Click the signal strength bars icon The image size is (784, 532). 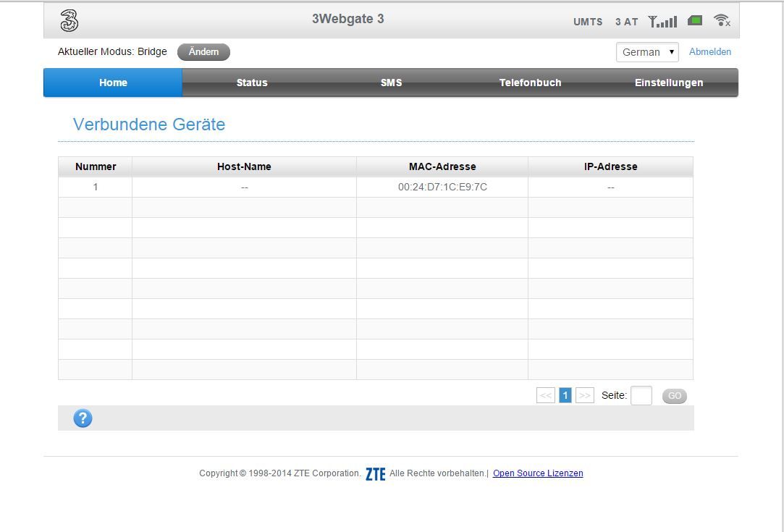662,22
